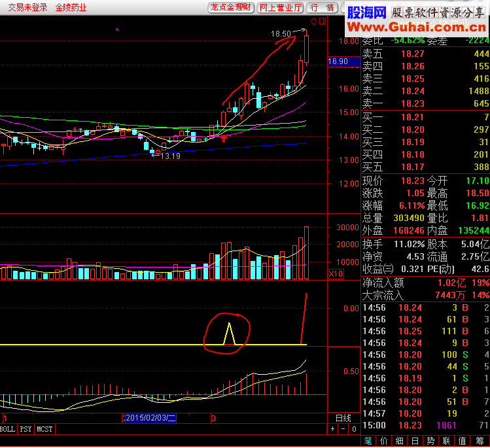
Task: Click month marker 3 on the time axis
Action: pos(213,419)
